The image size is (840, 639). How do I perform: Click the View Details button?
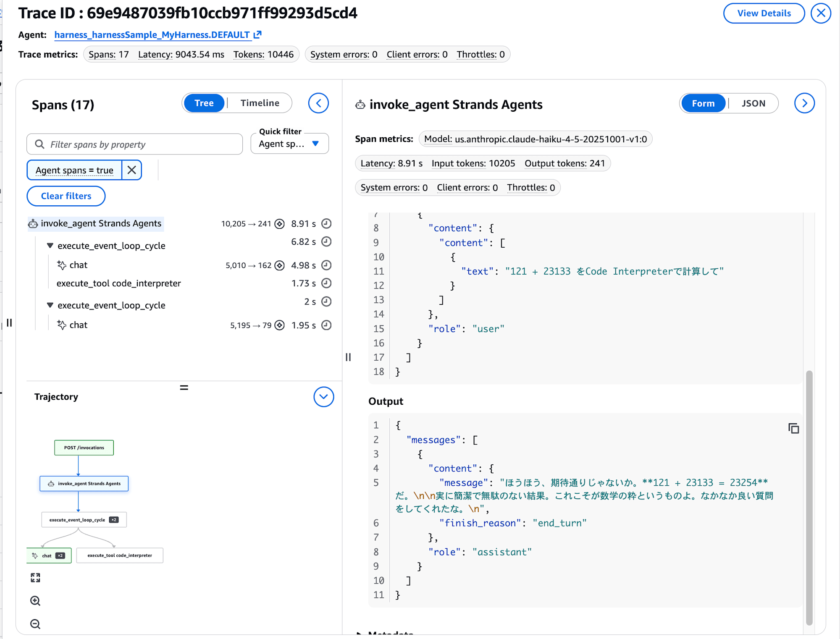[x=764, y=13]
